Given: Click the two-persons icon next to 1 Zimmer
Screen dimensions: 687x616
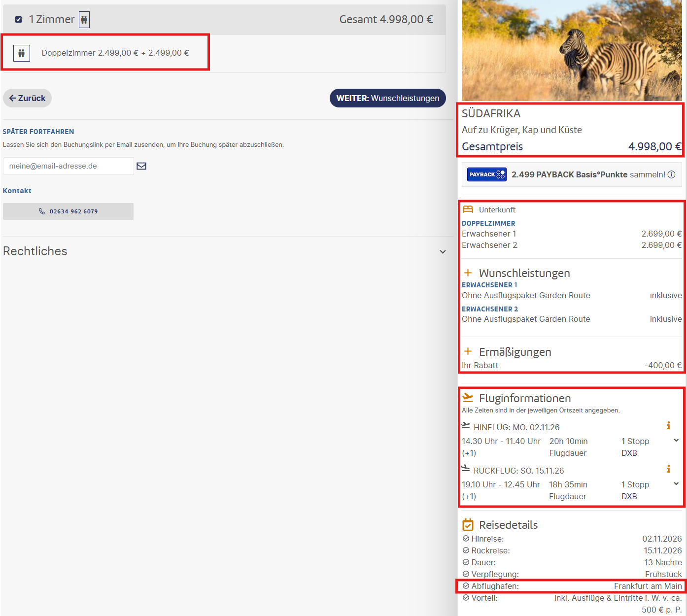Looking at the screenshot, I should tap(84, 20).
